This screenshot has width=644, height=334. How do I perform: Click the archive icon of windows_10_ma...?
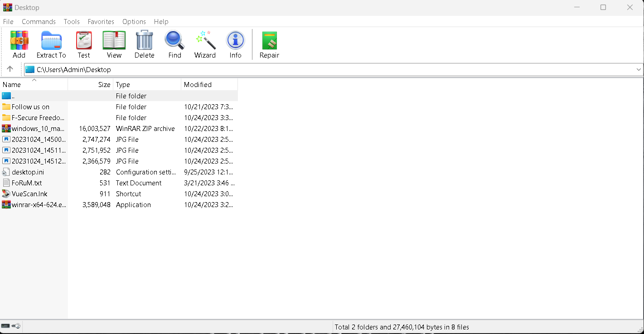click(6, 128)
